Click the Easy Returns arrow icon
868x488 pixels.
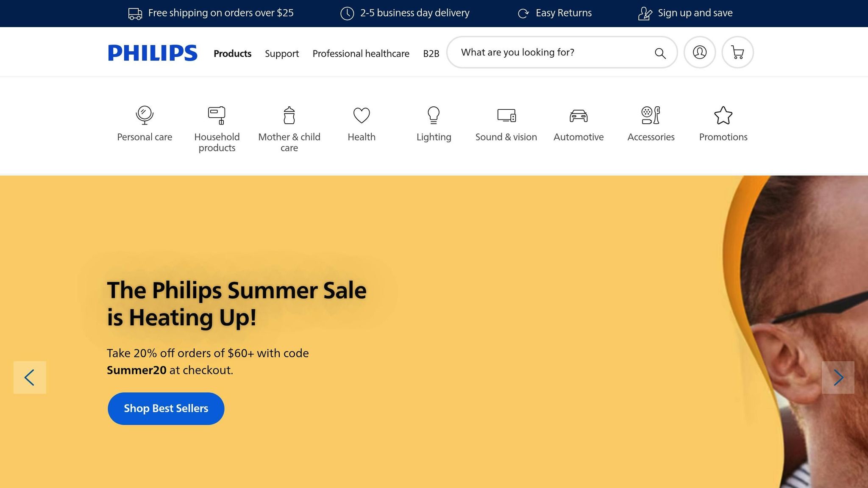point(523,14)
